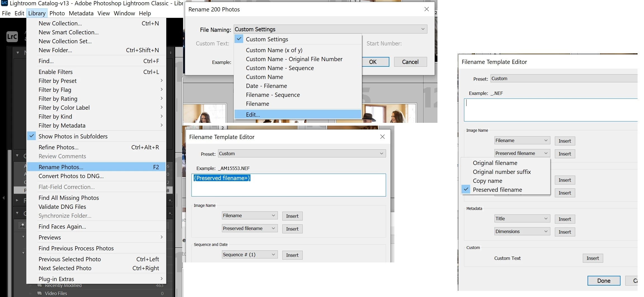This screenshot has height=297, width=644.
Task: Close the middle Filename Template Editor window
Action: click(x=382, y=136)
